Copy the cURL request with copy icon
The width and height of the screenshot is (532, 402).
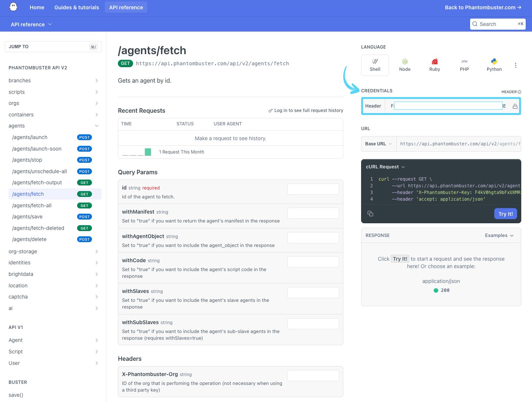pyautogui.click(x=370, y=214)
